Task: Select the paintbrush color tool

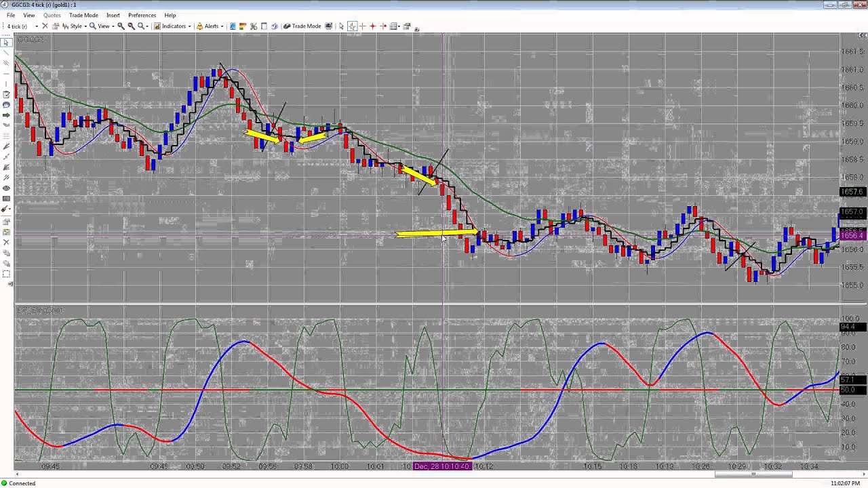Action: (5, 209)
